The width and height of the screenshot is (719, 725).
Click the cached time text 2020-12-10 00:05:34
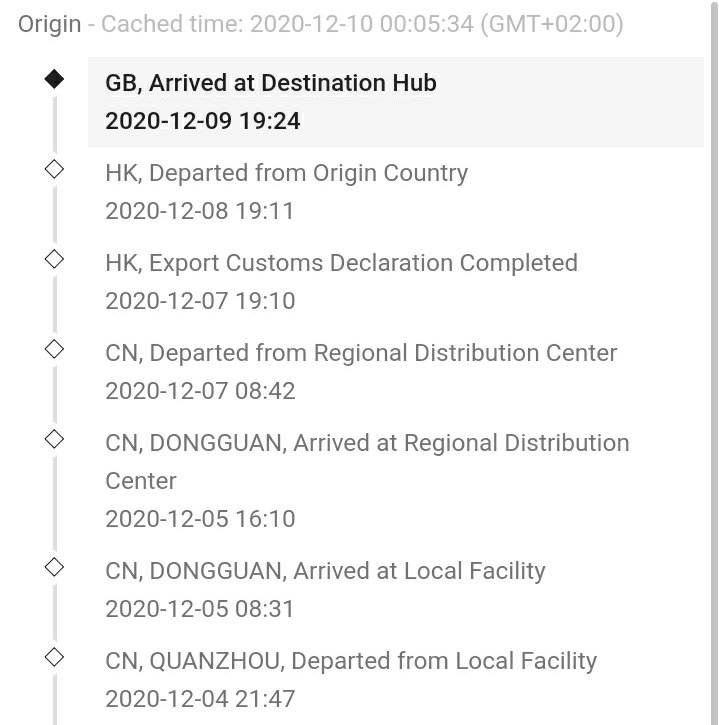(x=362, y=24)
